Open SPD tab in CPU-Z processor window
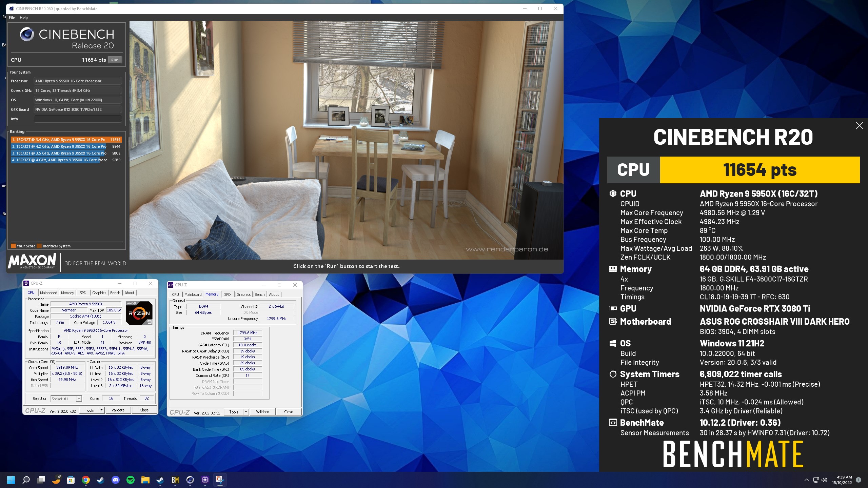This screenshot has height=488, width=868. pos(83,293)
